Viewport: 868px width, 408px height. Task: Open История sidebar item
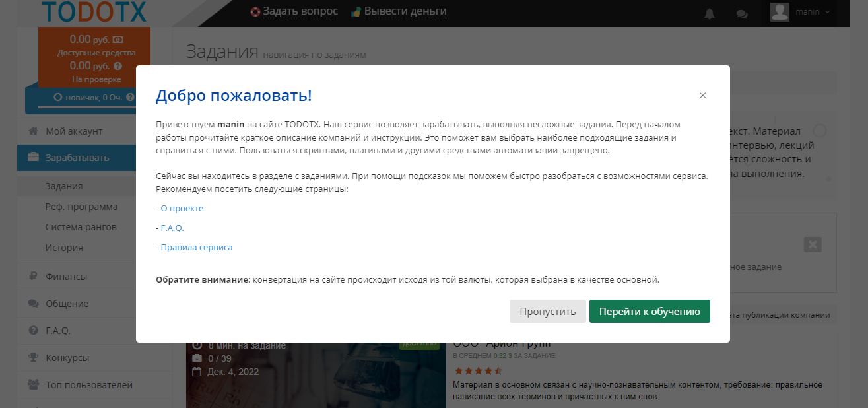[64, 248]
